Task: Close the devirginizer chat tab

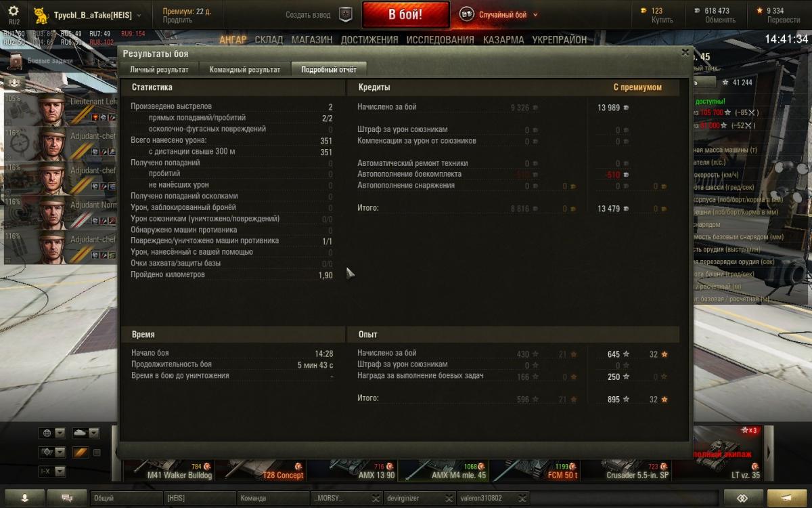Action: coord(449,499)
